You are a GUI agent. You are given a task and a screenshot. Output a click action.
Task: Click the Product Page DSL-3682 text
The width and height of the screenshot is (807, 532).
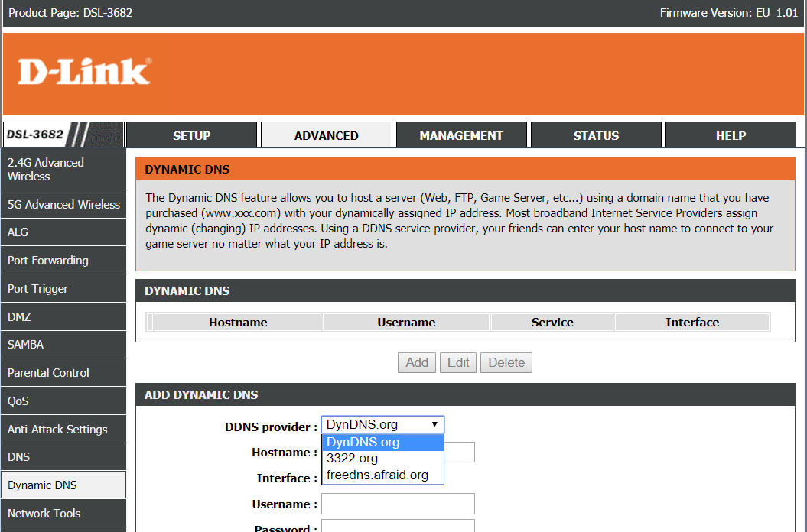70,13
